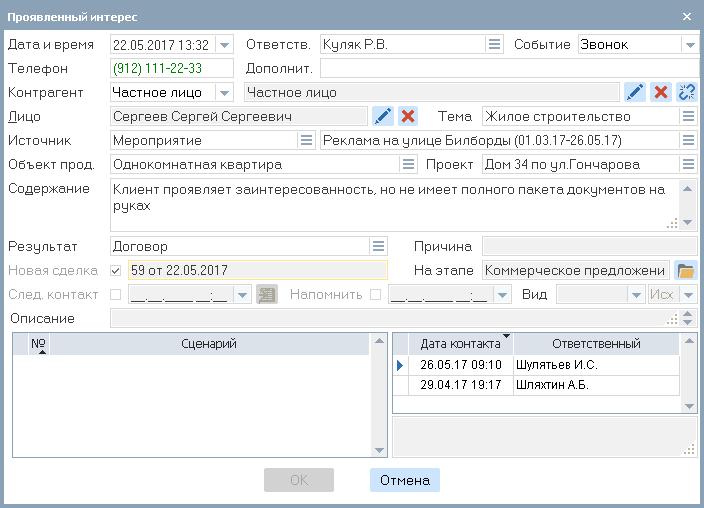The height and width of the screenshot is (508, 704).
Task: Clear the Лицо field with red X
Action: point(407,117)
